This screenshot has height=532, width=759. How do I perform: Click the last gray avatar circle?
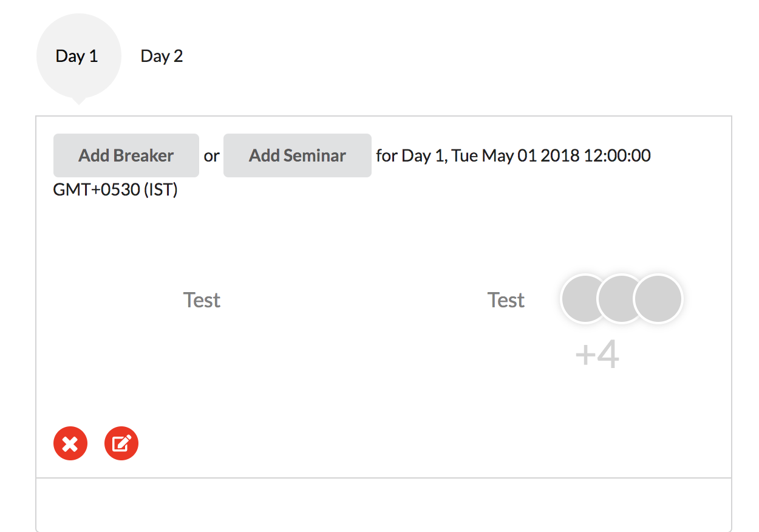659,298
